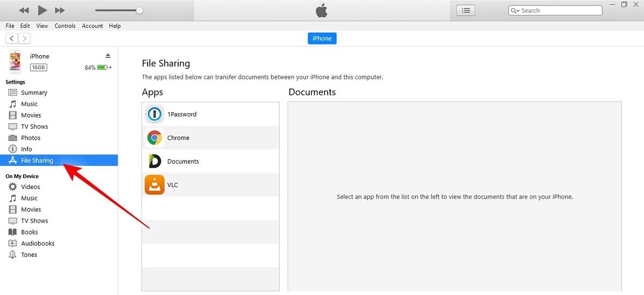Select Photos in the Settings sidebar
This screenshot has width=644, height=295.
[x=31, y=138]
